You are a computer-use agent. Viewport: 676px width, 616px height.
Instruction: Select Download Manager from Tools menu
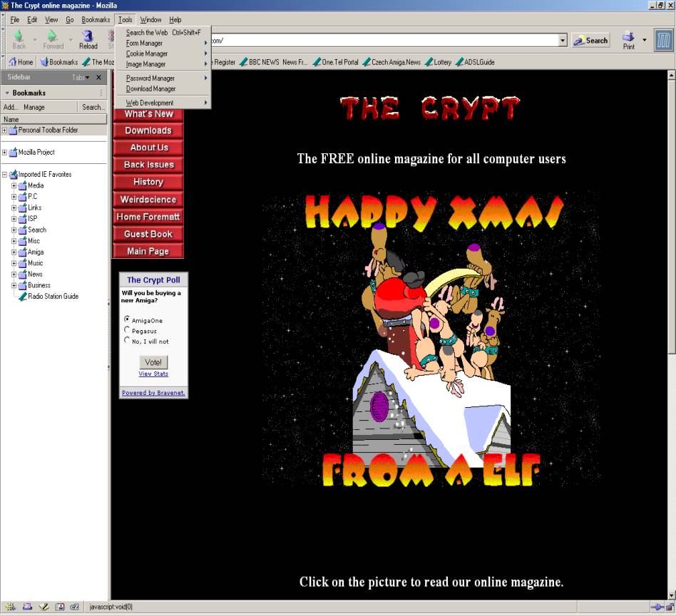pyautogui.click(x=150, y=89)
